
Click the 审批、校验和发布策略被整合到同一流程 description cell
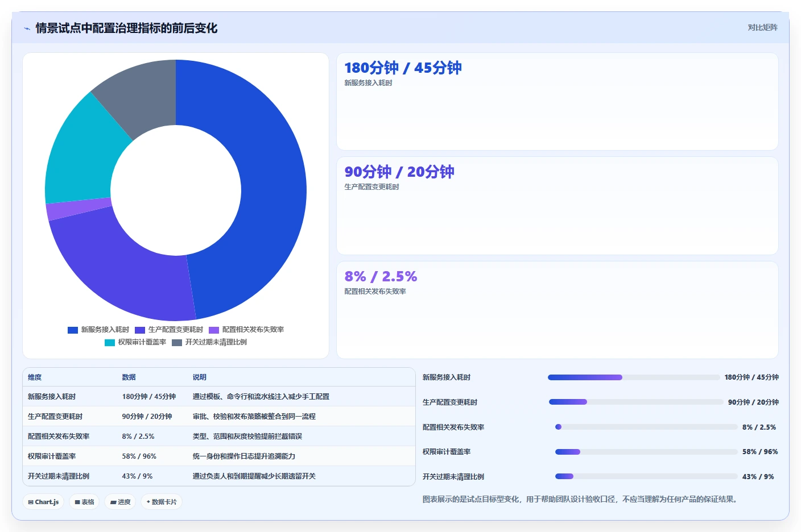click(x=254, y=417)
